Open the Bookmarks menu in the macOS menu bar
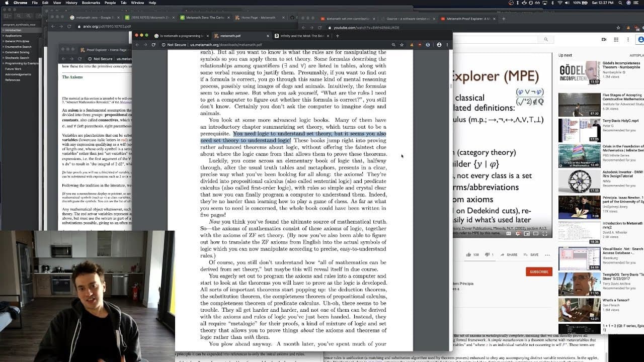The image size is (644, 362). click(91, 3)
